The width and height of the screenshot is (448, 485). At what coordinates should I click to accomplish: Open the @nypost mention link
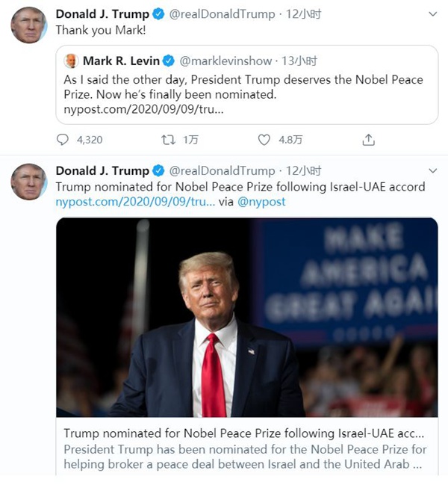pyautogui.click(x=261, y=202)
